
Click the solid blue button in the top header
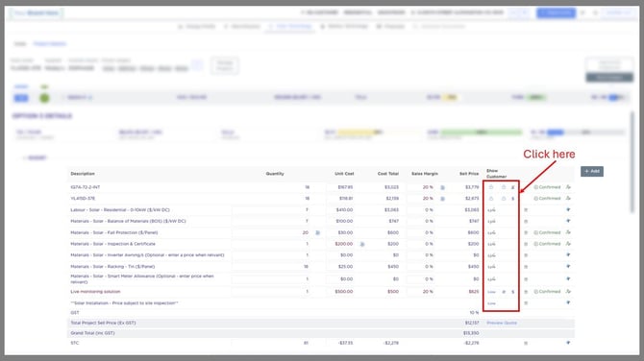tap(556, 12)
